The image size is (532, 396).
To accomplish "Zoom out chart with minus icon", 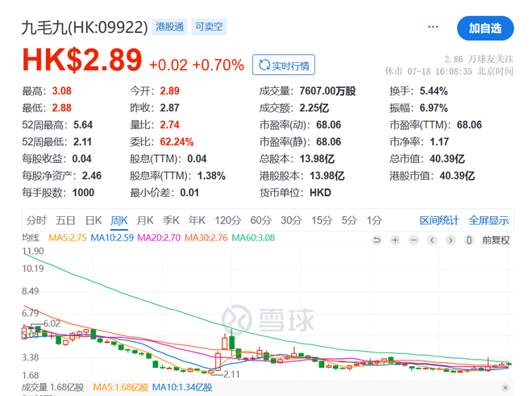I will [414, 240].
